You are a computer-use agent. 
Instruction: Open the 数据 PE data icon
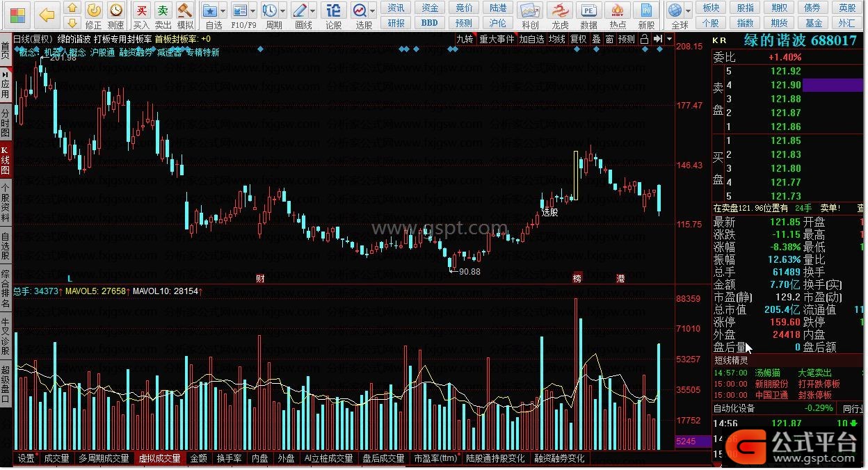[588, 15]
